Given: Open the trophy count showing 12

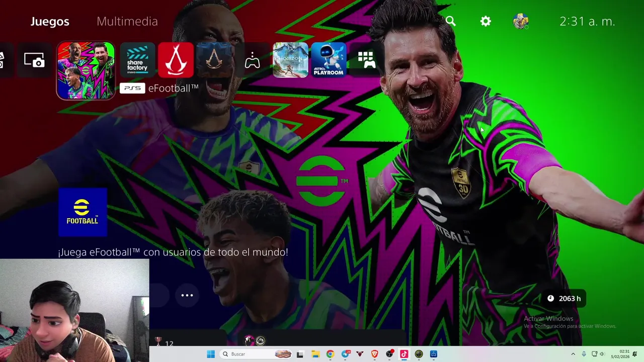Looking at the screenshot, I should pyautogui.click(x=164, y=342).
